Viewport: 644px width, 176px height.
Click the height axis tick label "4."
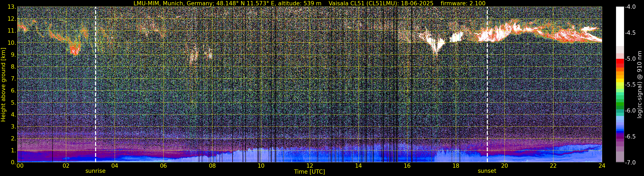click(x=13, y=114)
